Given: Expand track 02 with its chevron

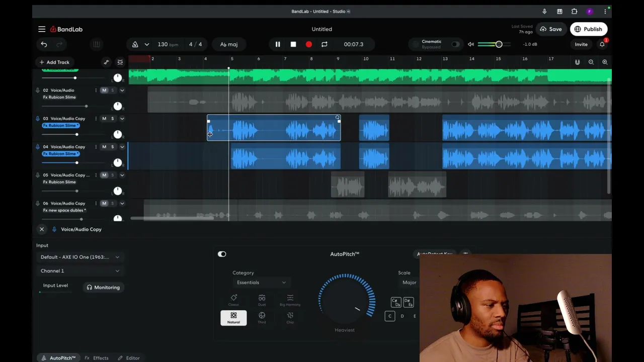Looking at the screenshot, I should [122, 90].
